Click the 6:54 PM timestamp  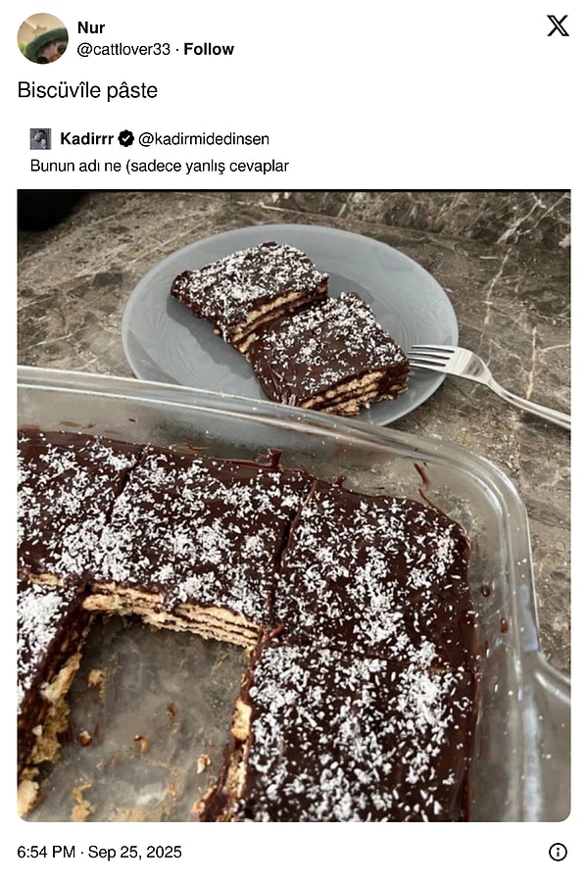click(x=46, y=852)
